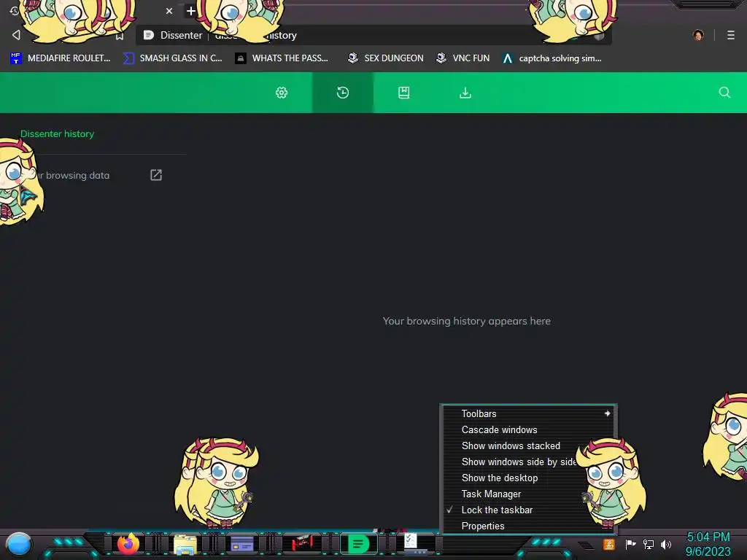This screenshot has width=747, height=560.
Task: Open external link icon beside browsing data
Action: pos(156,175)
